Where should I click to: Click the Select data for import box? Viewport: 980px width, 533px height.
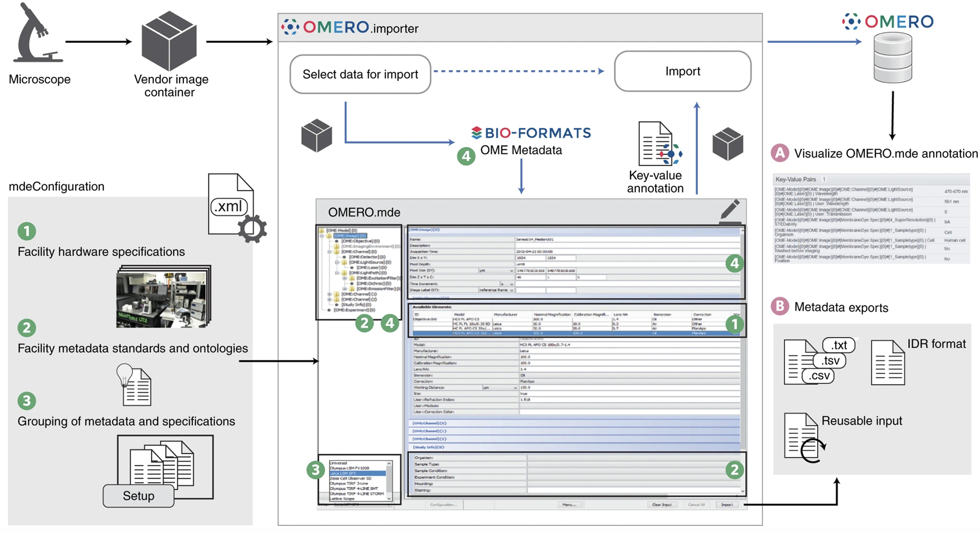point(360,74)
